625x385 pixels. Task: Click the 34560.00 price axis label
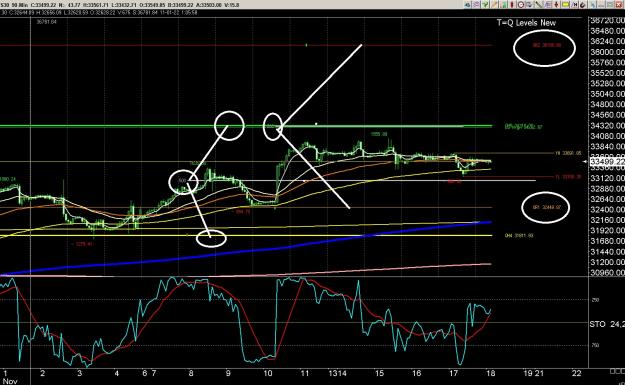click(x=607, y=115)
